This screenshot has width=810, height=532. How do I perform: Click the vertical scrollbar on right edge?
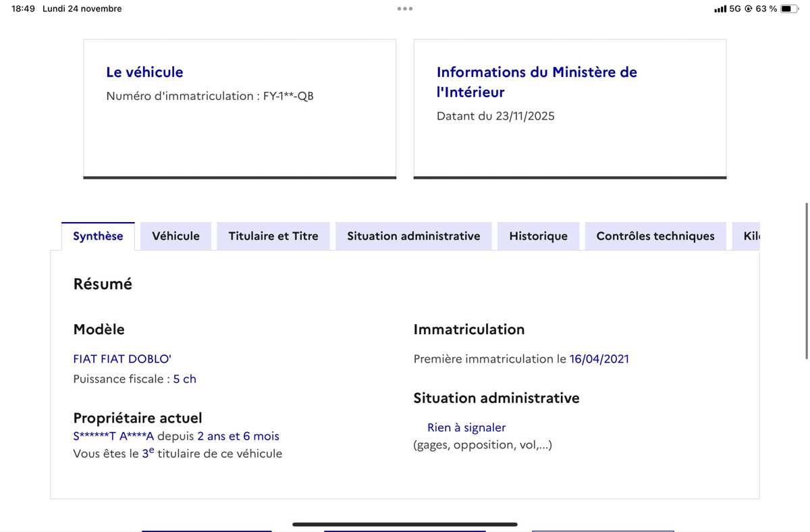coord(807,280)
